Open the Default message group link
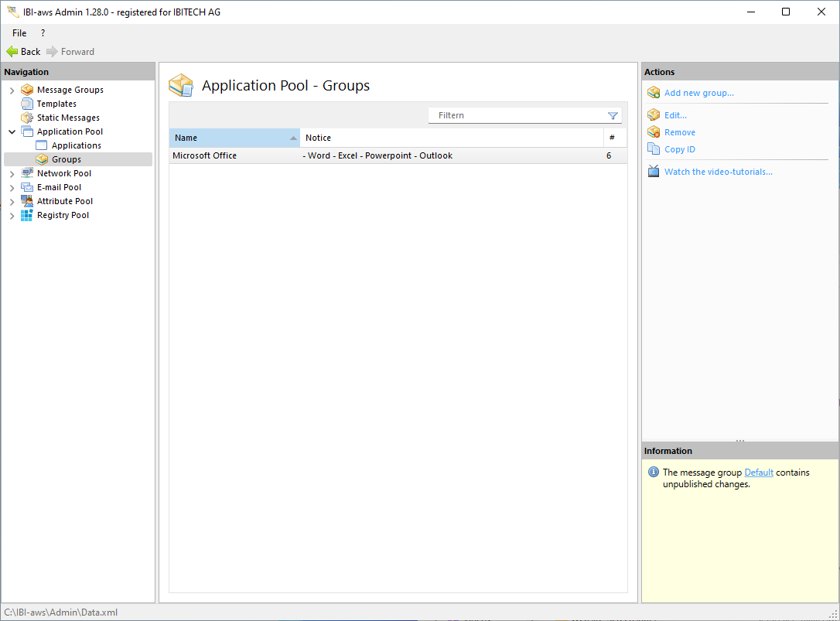This screenshot has height=621, width=840. coord(758,473)
